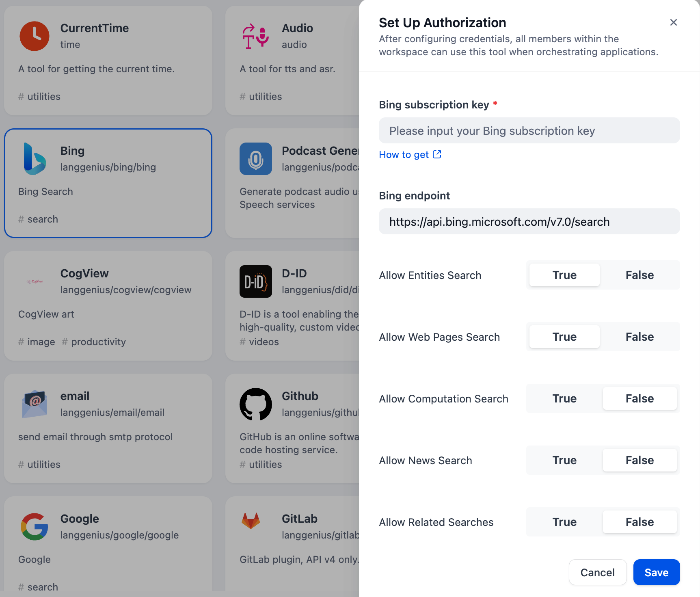Click the D-ID tool icon
The width and height of the screenshot is (700, 597).
[256, 281]
